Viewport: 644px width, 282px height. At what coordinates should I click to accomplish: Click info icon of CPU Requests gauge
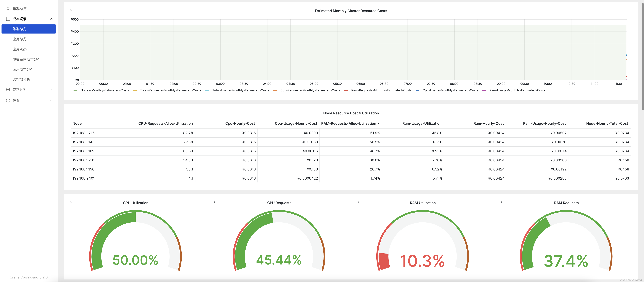pos(214,202)
